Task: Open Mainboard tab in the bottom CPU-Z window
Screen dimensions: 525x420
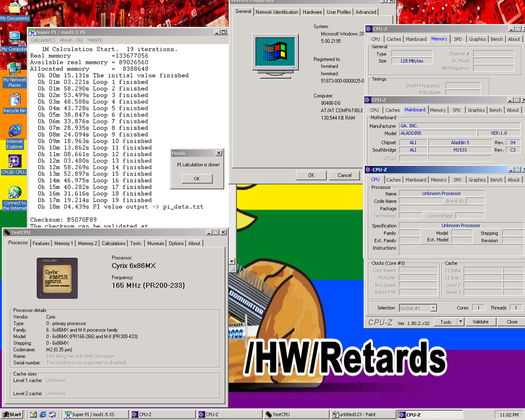Action: [x=416, y=180]
